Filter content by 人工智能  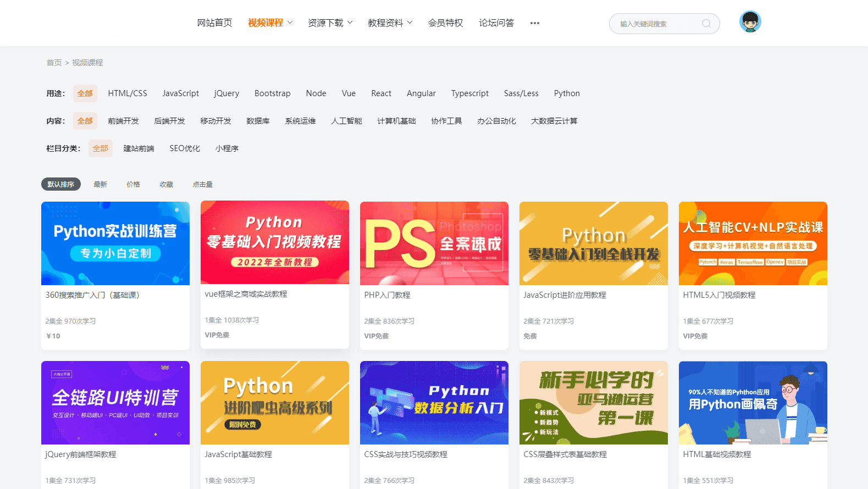coord(346,121)
